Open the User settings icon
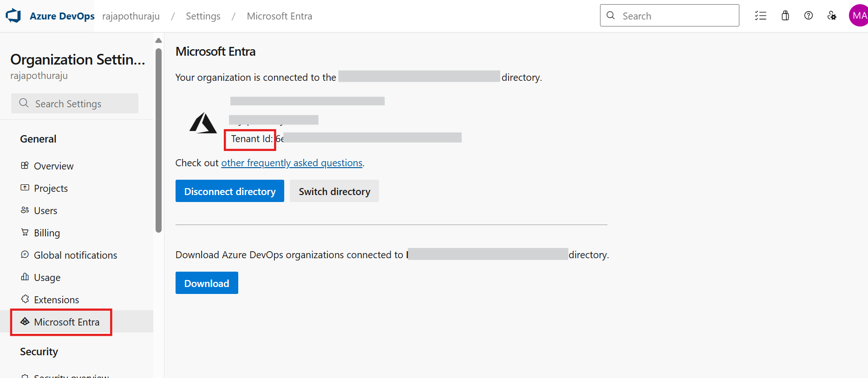This screenshot has height=378, width=868. pyautogui.click(x=832, y=16)
